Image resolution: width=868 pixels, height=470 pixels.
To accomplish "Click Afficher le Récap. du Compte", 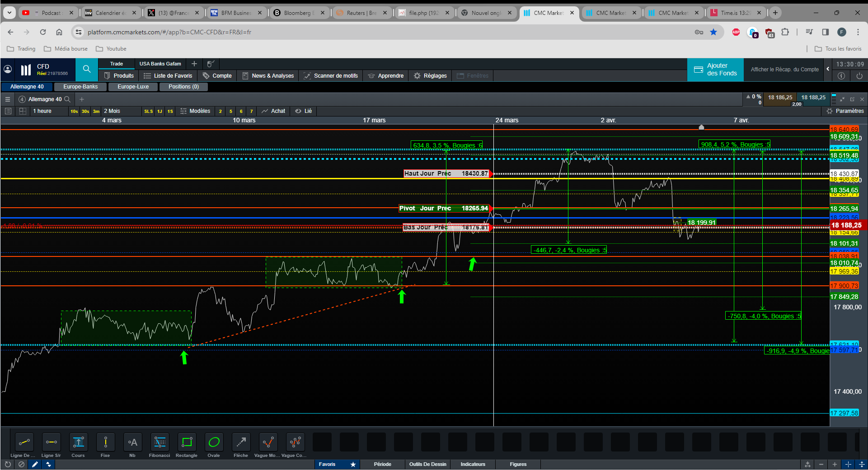I will click(x=784, y=70).
